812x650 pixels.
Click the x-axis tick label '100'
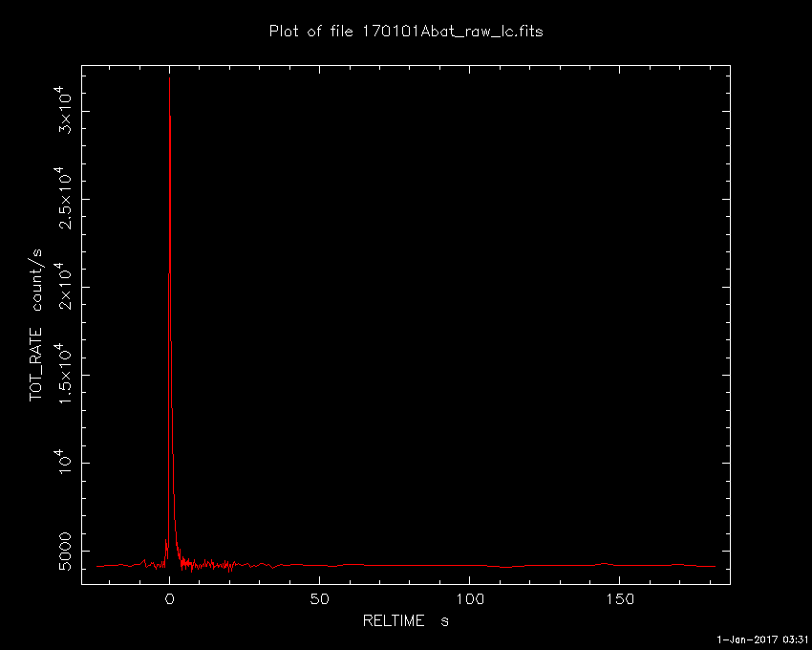pos(470,598)
